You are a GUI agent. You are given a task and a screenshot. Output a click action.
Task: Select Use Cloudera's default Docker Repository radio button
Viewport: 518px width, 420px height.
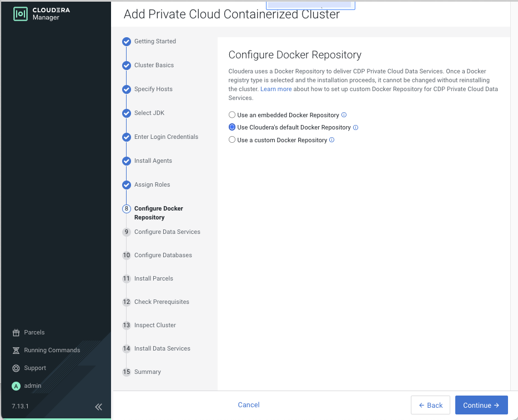(232, 127)
